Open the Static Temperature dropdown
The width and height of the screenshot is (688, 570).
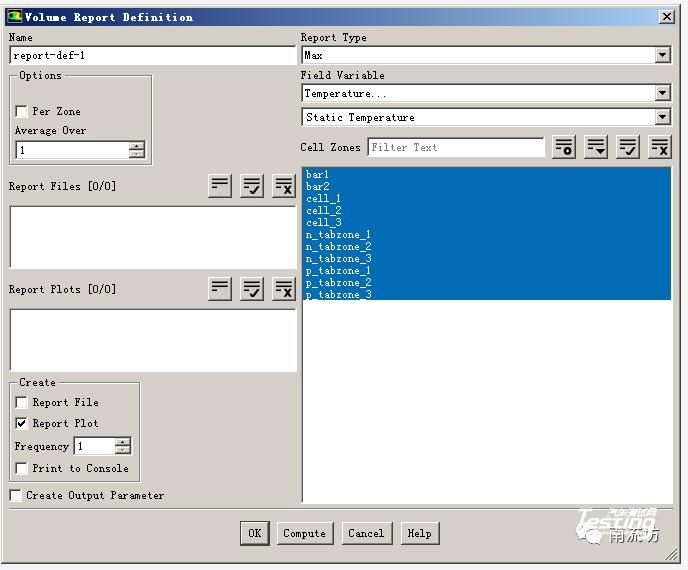pos(663,117)
